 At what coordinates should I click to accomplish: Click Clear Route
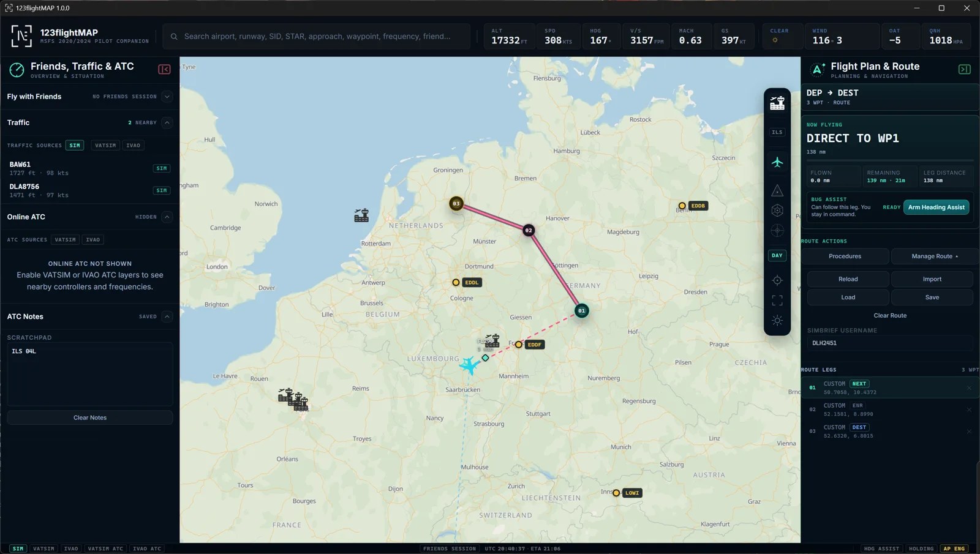(890, 316)
